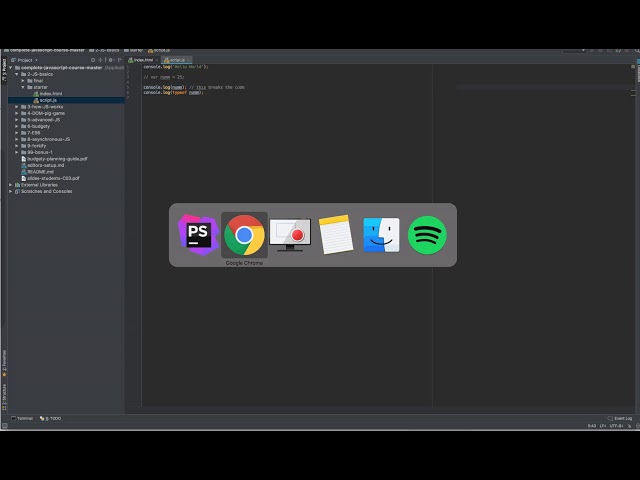
Task: Toggle the Project side tool window tab
Action: (x=4, y=70)
